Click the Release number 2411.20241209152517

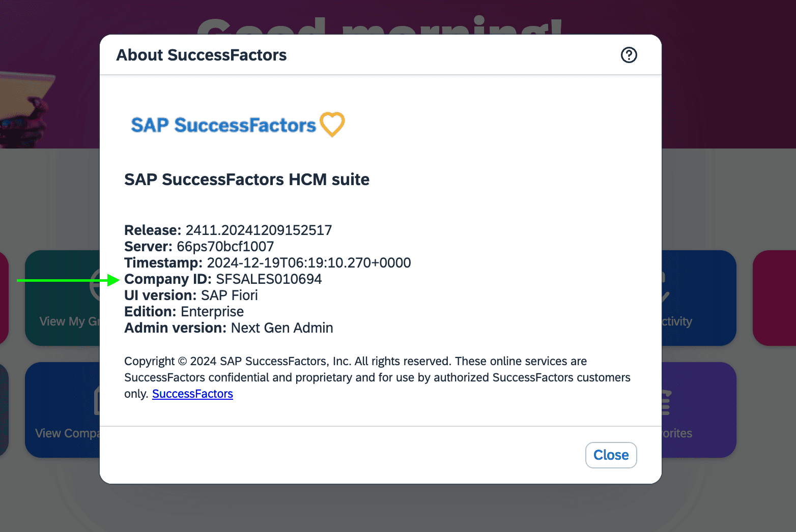tap(259, 230)
